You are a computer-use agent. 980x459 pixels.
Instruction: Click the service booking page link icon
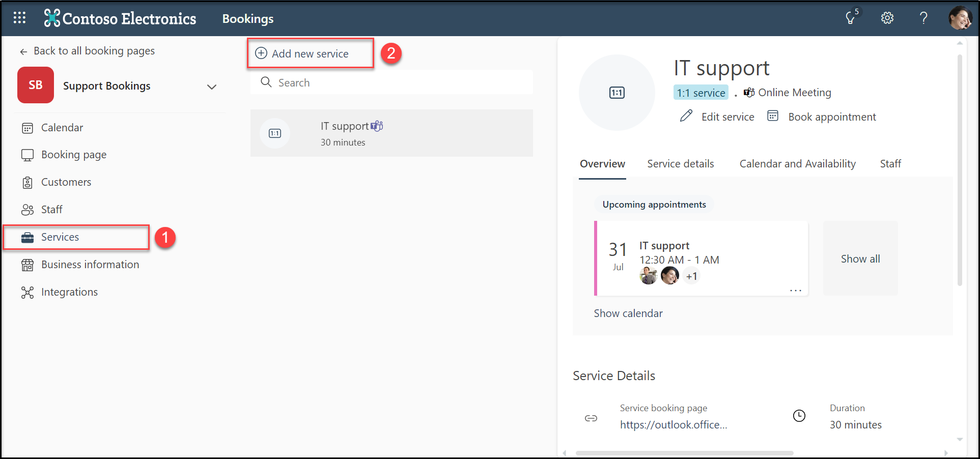click(591, 418)
